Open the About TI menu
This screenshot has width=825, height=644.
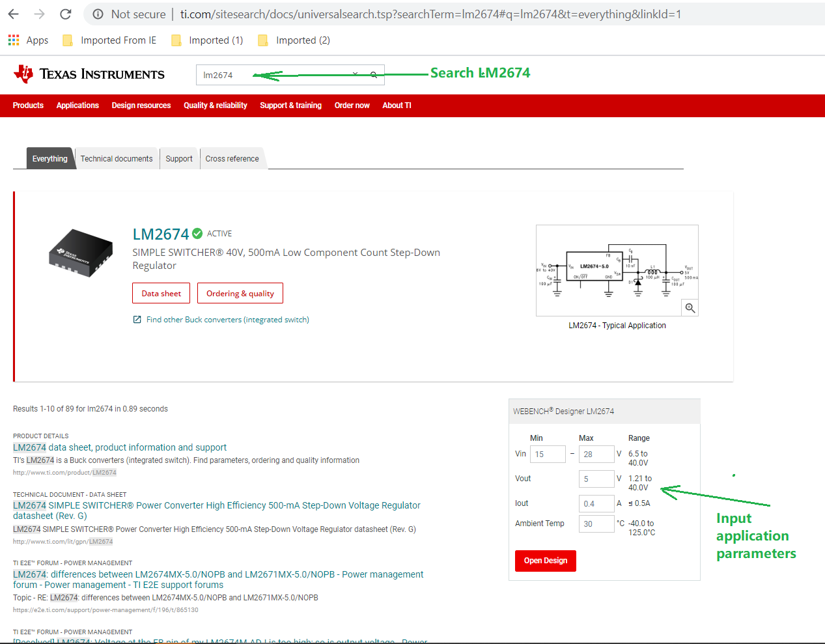pos(397,105)
